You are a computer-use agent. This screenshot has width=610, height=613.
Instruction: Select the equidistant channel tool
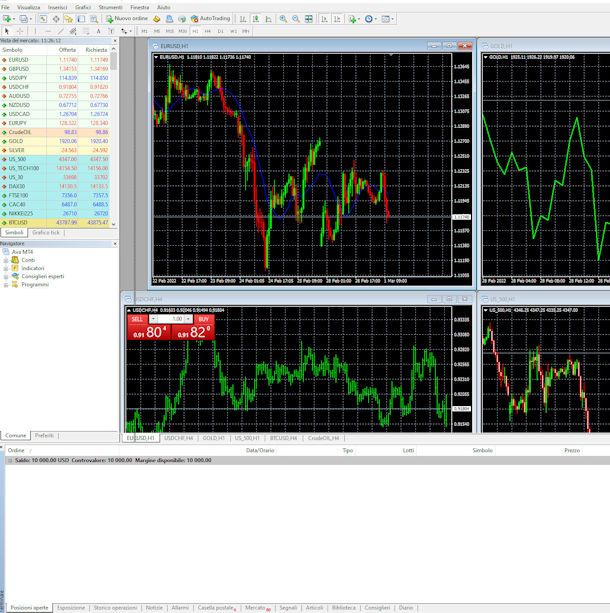pos(73,31)
